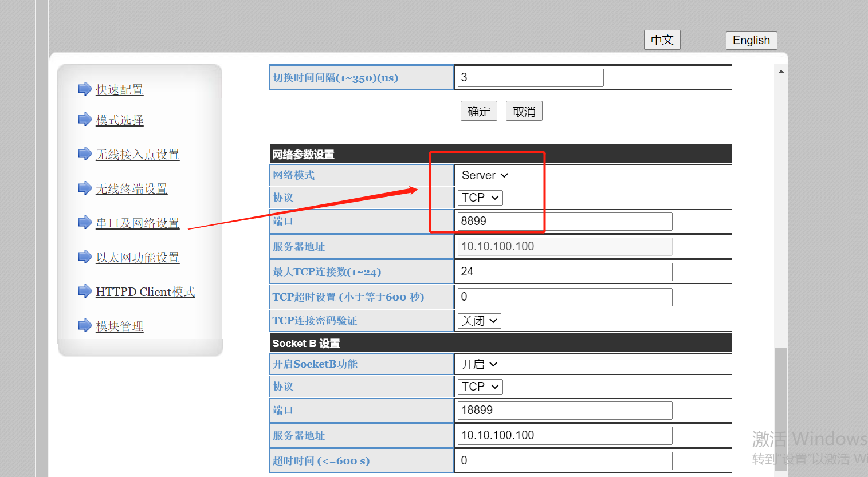Open the TCP连接密码验证 dropdown
Screen dimensions: 868x477
click(x=479, y=321)
